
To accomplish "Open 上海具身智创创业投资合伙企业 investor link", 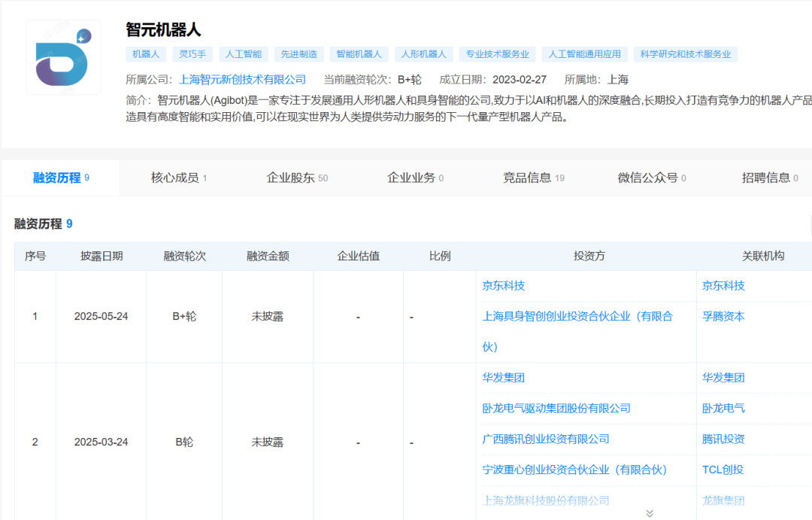I will point(577,331).
